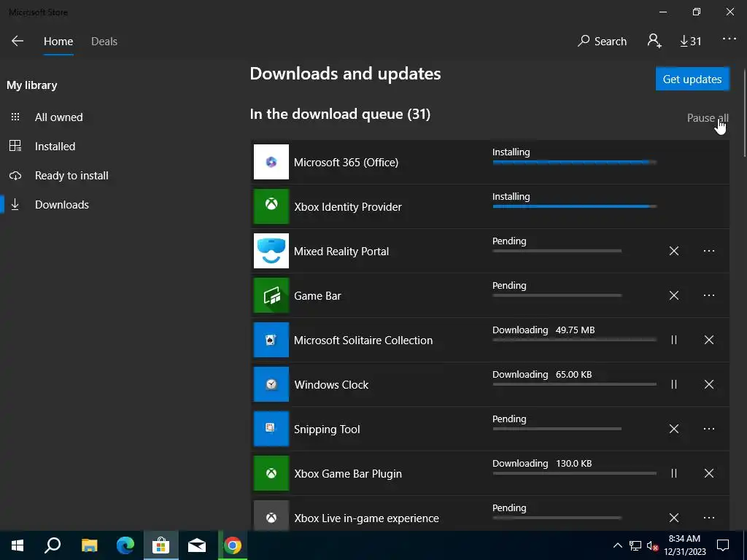The height and width of the screenshot is (560, 747).
Task: Open Installed in My library
Action: click(55, 146)
